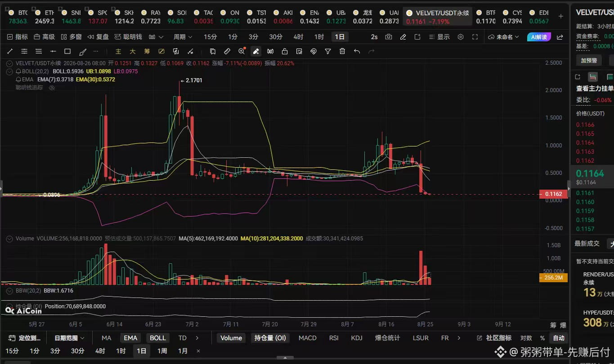Toggle 聪明钱追踪 visibility eye icon
The height and width of the screenshot is (364, 614).
52,88
